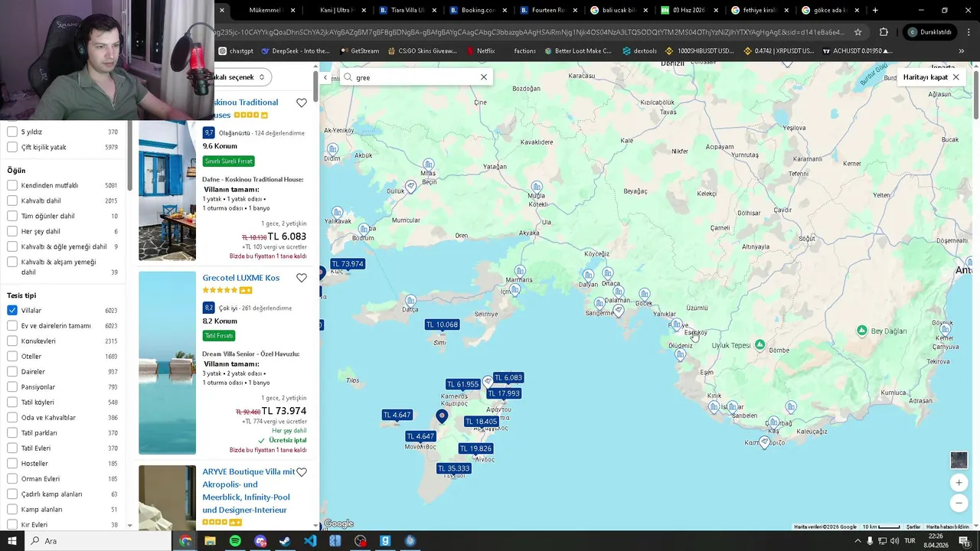Click the Bey Dağları green park marker
Viewport: 980px width, 551px height.
(862, 331)
